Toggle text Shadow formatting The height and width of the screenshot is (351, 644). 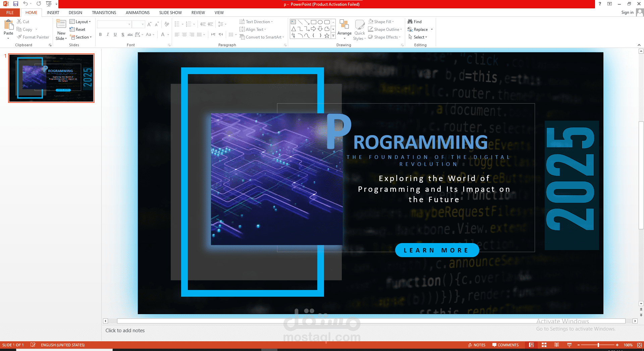coord(123,35)
